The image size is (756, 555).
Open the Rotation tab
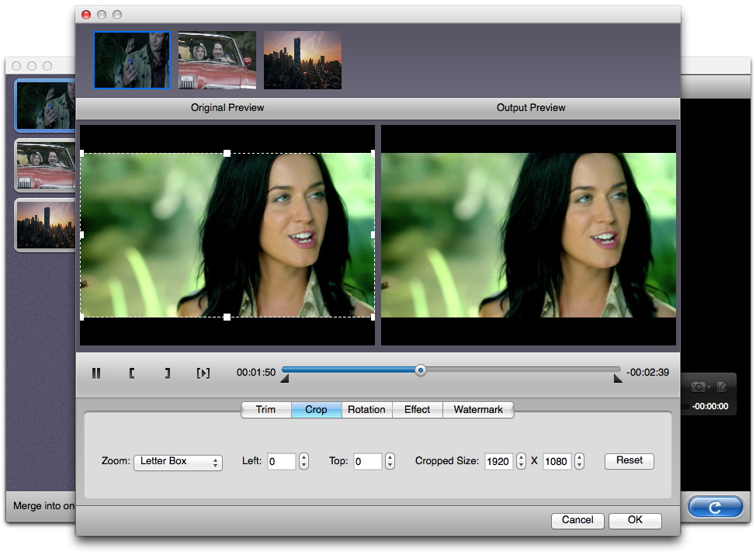tap(366, 409)
